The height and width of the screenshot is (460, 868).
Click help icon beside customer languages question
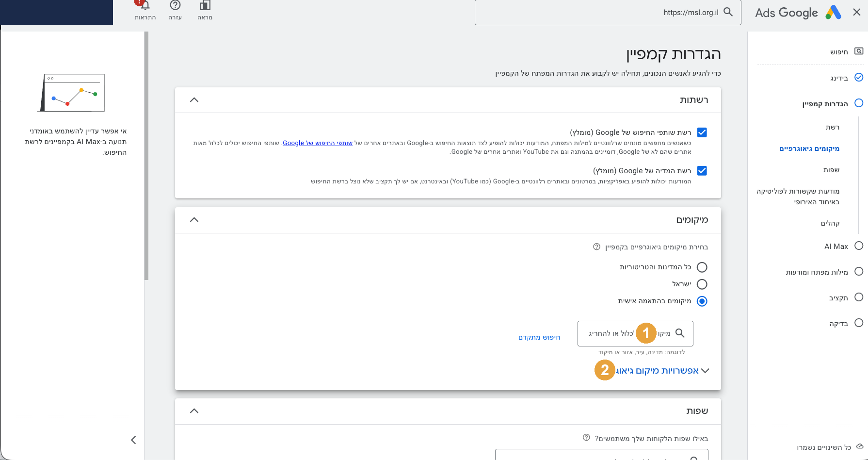coord(586,438)
